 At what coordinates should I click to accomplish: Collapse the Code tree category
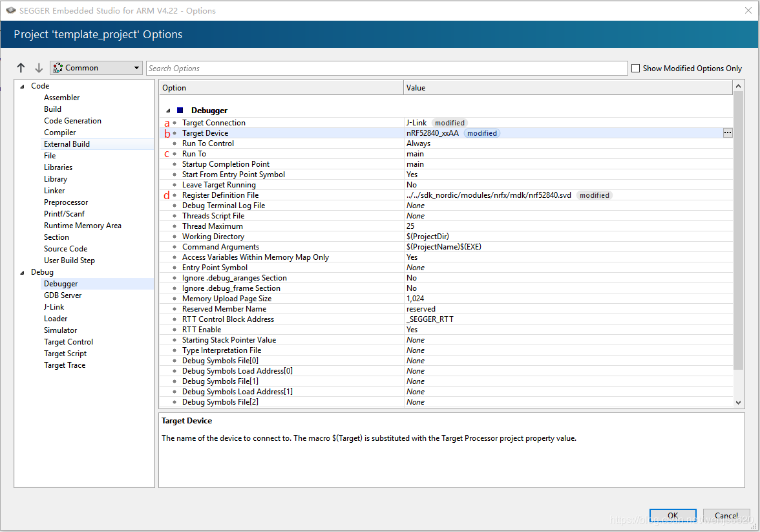point(22,86)
